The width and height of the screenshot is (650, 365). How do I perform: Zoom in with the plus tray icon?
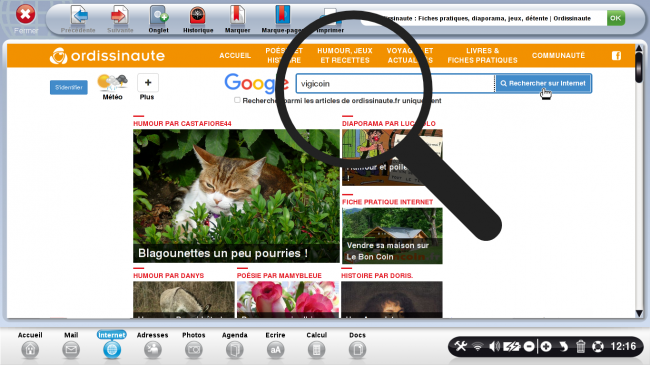coord(546,346)
